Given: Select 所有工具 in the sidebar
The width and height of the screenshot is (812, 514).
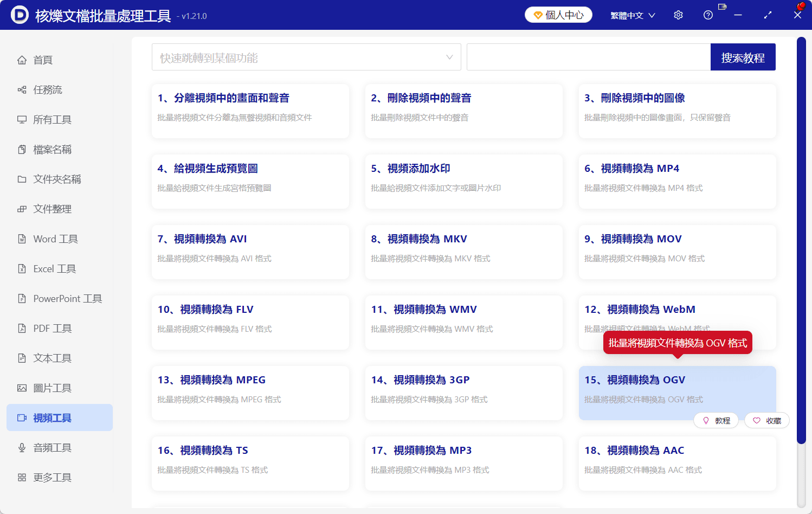Looking at the screenshot, I should 60,120.
